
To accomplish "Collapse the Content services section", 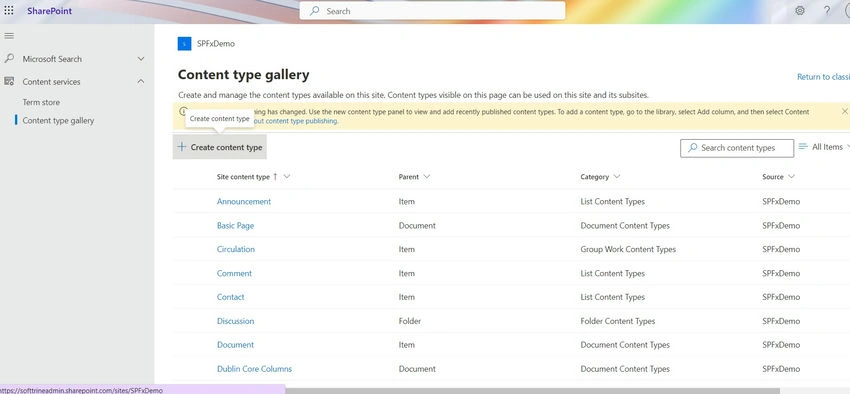I will tap(141, 81).
